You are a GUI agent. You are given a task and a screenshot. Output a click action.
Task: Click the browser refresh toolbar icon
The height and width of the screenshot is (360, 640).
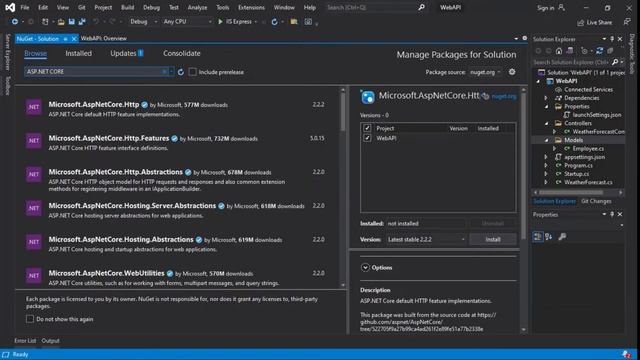tap(274, 22)
